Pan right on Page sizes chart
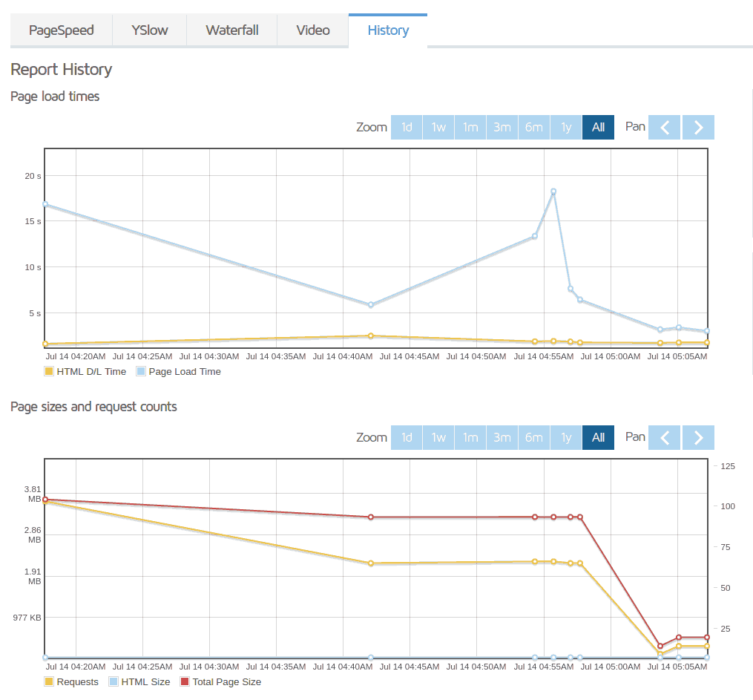This screenshot has width=753, height=700. [x=698, y=438]
